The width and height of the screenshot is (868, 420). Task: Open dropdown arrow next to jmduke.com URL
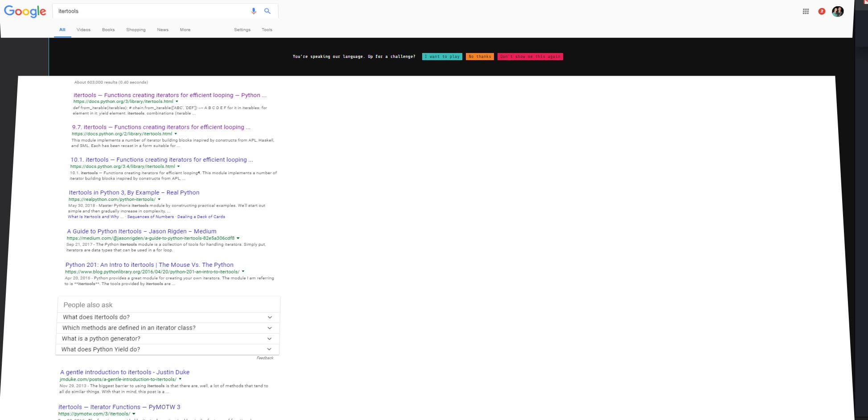coord(180,379)
